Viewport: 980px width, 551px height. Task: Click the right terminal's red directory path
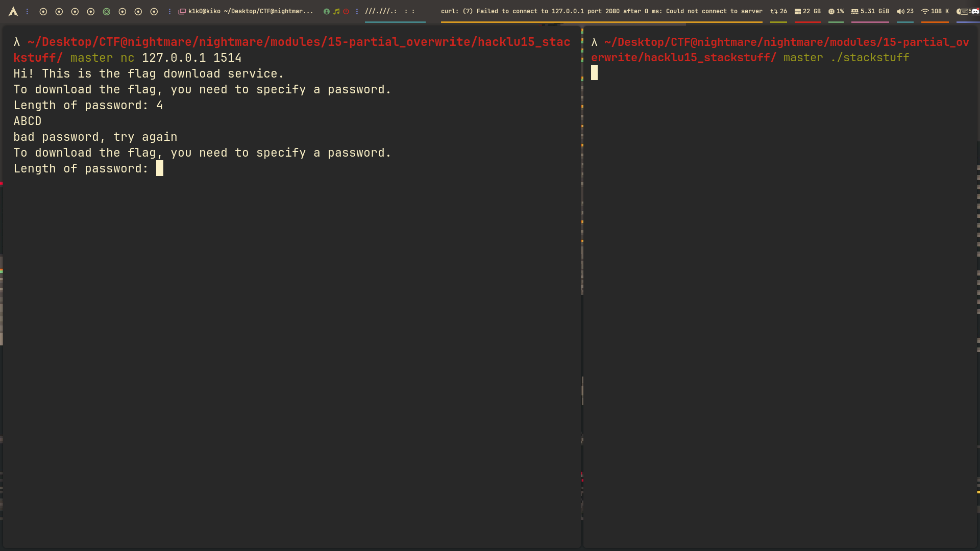coord(780,49)
